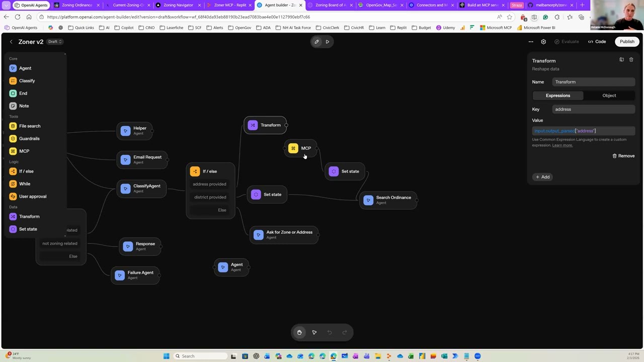Select the standalone Agent node on canvas

point(231,267)
